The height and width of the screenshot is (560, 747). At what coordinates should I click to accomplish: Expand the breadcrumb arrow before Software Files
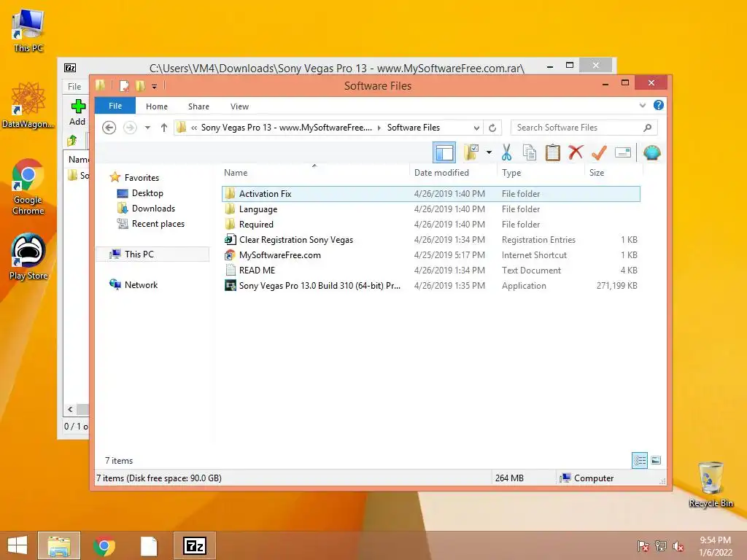[x=379, y=128]
